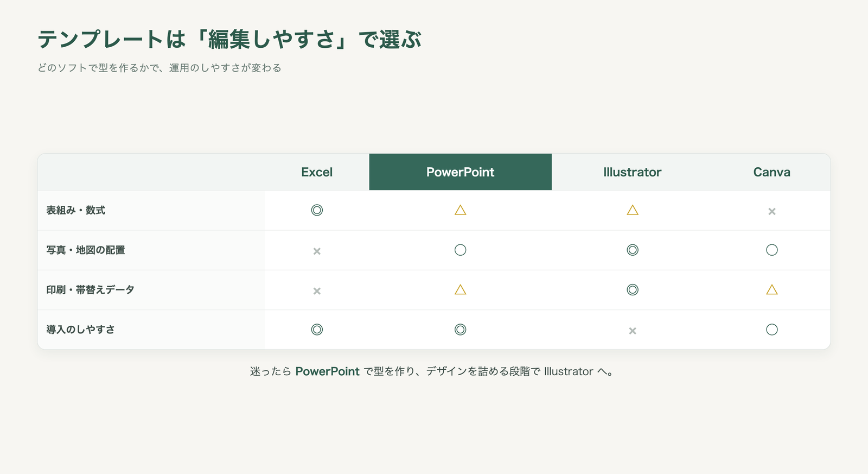Click the double-circle icon for Illustrator 印刷・帯替えデータ
868x474 pixels.
tap(633, 289)
